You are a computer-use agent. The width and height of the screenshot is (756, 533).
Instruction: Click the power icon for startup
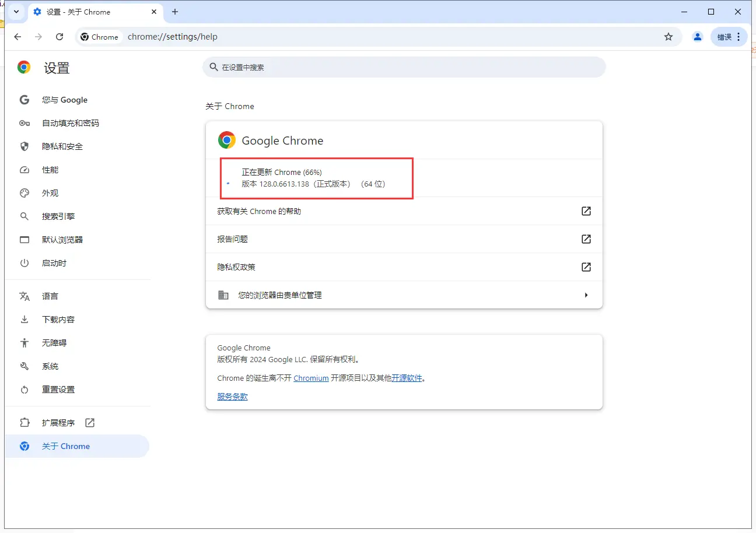(24, 263)
